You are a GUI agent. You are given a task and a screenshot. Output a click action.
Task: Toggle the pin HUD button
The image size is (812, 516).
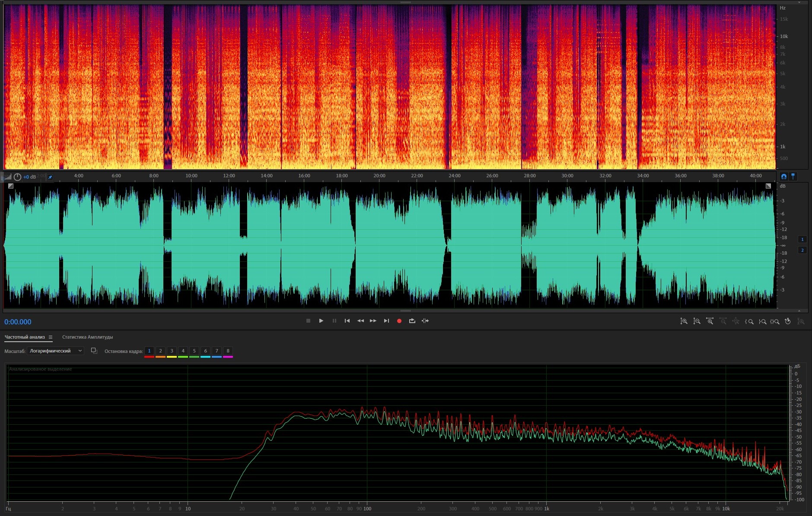point(50,177)
